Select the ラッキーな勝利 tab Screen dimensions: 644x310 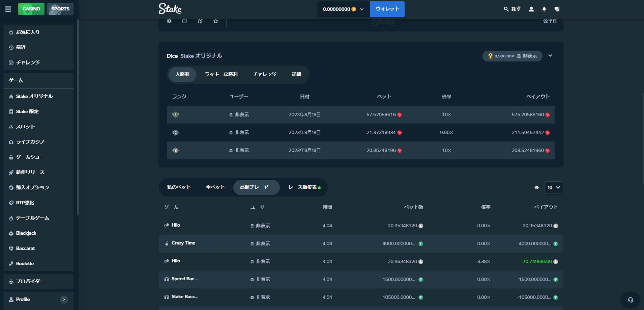pos(221,74)
